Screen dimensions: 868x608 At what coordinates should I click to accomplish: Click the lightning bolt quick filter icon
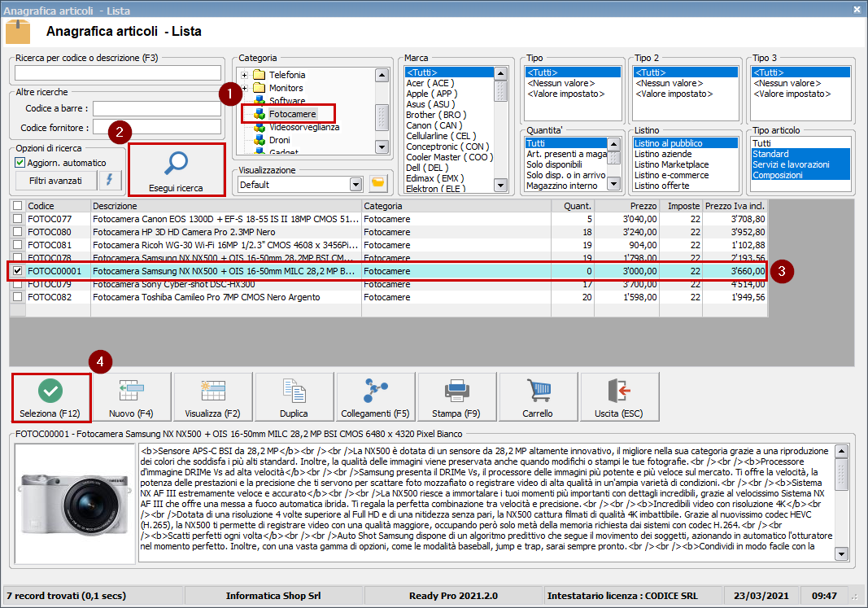click(x=110, y=180)
